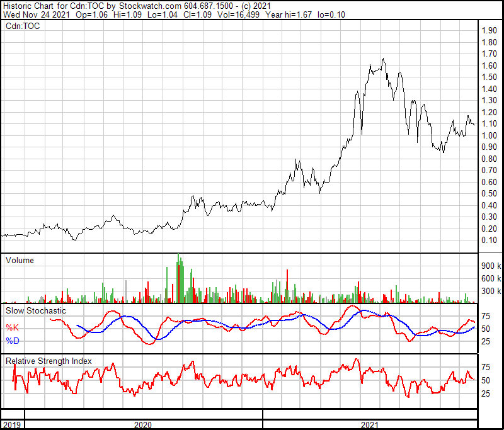504x430 pixels.
Task: Click the 'Op=1.06' open price value
Action: [x=91, y=14]
